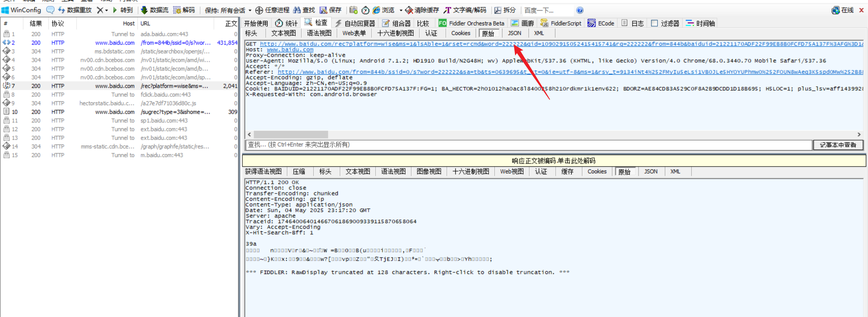Open the Host www.baidu.com link
Image resolution: width=868 pixels, height=317 pixels.
[x=290, y=49]
